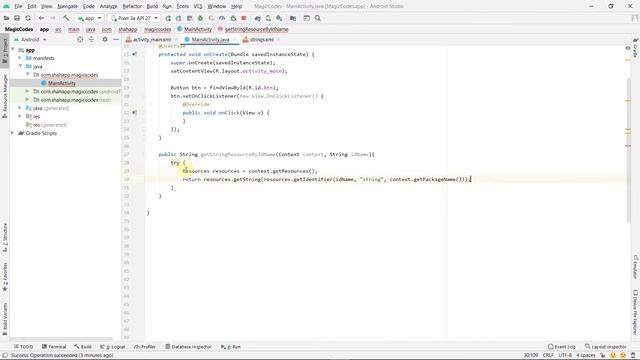This screenshot has width=640, height=360.
Task: Open the Help menu
Action: (x=236, y=6)
